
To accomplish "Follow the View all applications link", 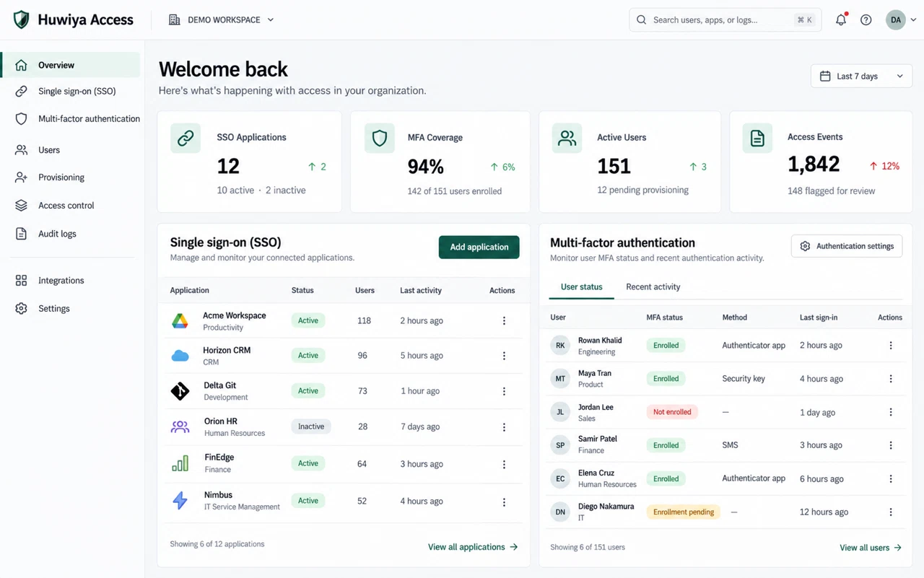I will pyautogui.click(x=473, y=547).
